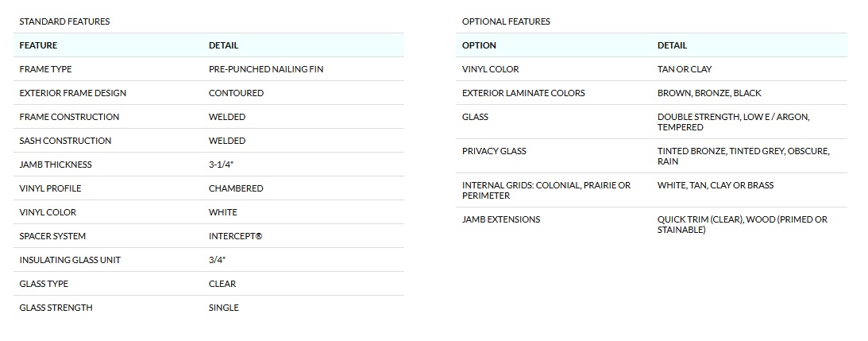Click the PRIVACY GLASS option label
The image size is (868, 341).
494,151
